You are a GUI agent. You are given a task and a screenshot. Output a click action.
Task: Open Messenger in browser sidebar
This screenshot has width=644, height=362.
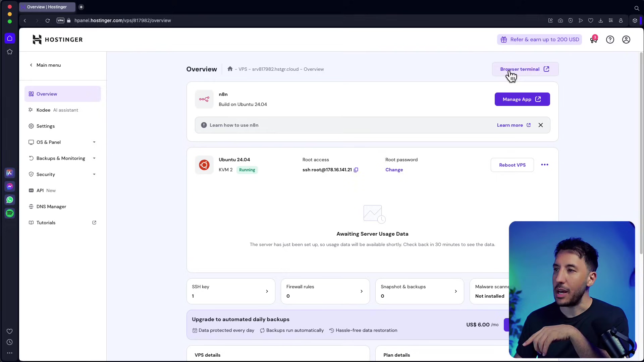[10, 186]
